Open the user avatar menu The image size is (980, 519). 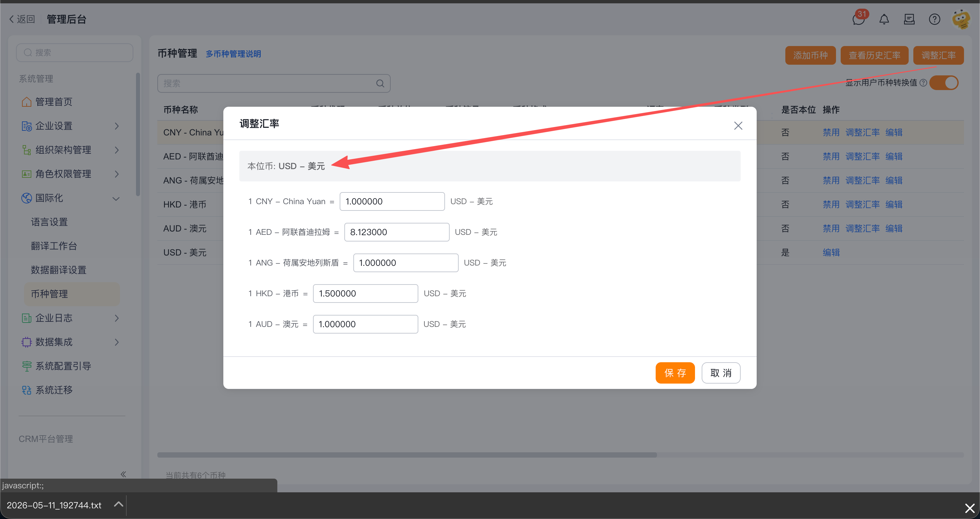point(961,19)
